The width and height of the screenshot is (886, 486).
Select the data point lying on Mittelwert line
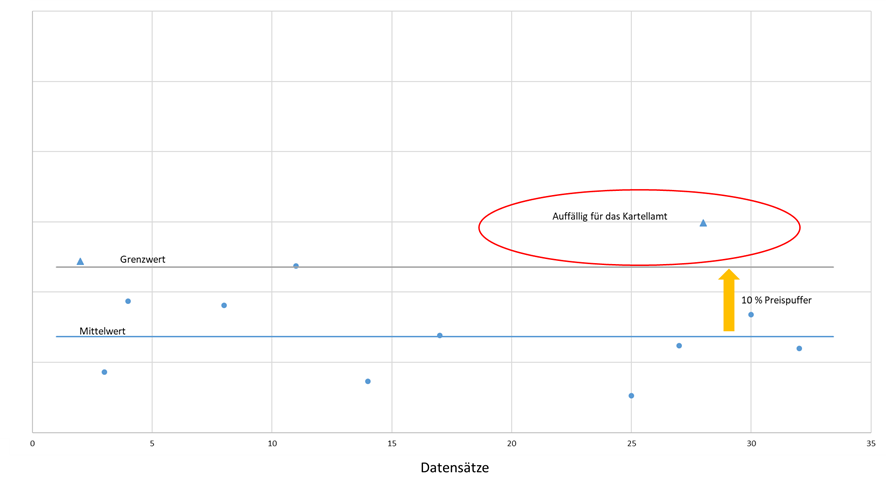440,336
